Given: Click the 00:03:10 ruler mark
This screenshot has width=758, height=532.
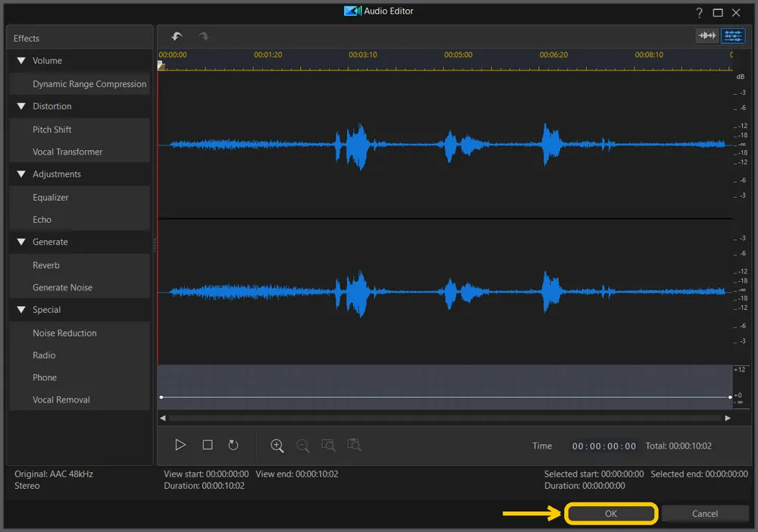Looking at the screenshot, I should click(x=362, y=55).
